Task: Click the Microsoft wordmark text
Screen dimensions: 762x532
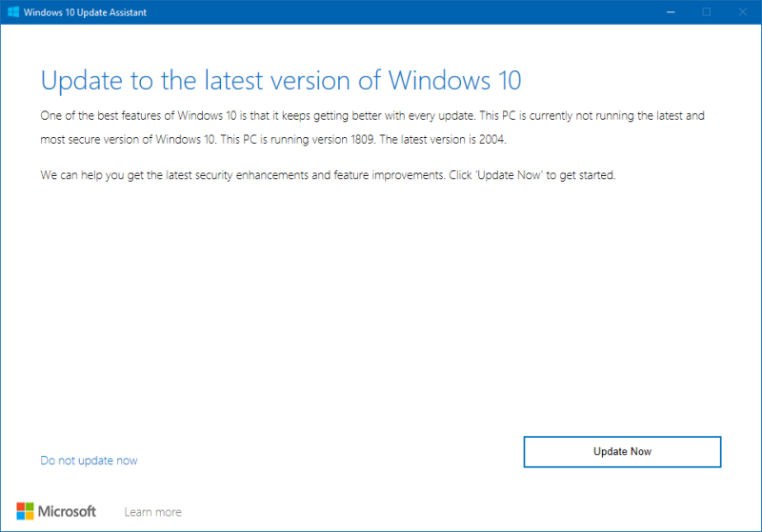Action: (67, 512)
